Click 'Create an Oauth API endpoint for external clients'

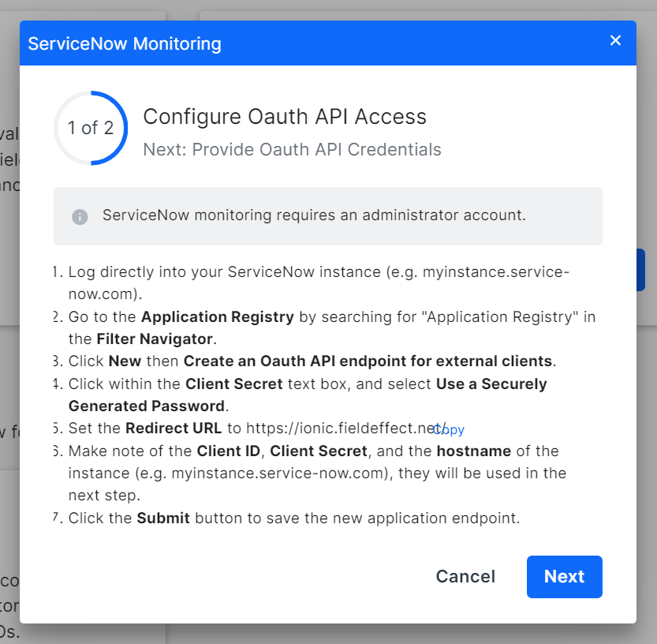(x=368, y=361)
